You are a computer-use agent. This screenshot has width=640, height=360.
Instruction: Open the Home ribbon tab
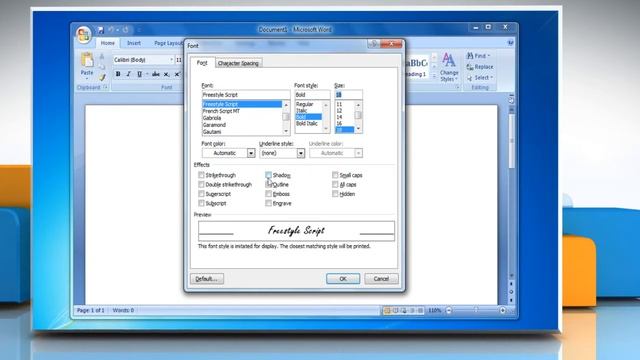(108, 43)
